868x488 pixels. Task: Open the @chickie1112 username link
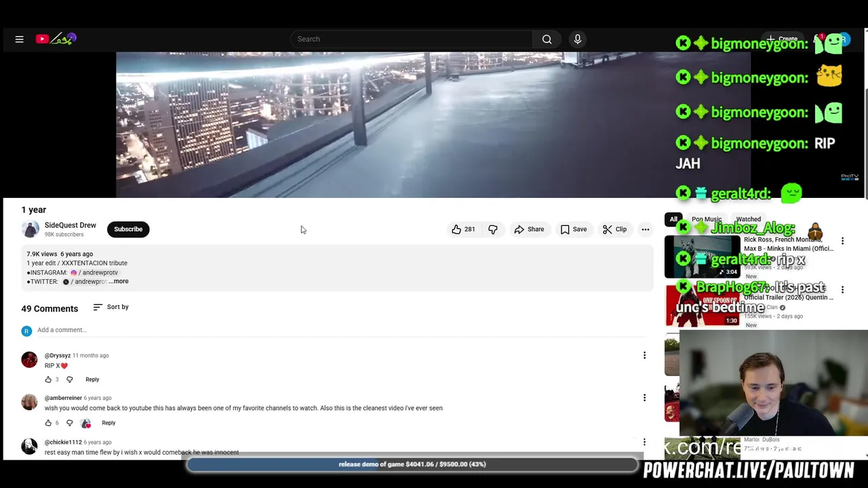click(x=63, y=442)
